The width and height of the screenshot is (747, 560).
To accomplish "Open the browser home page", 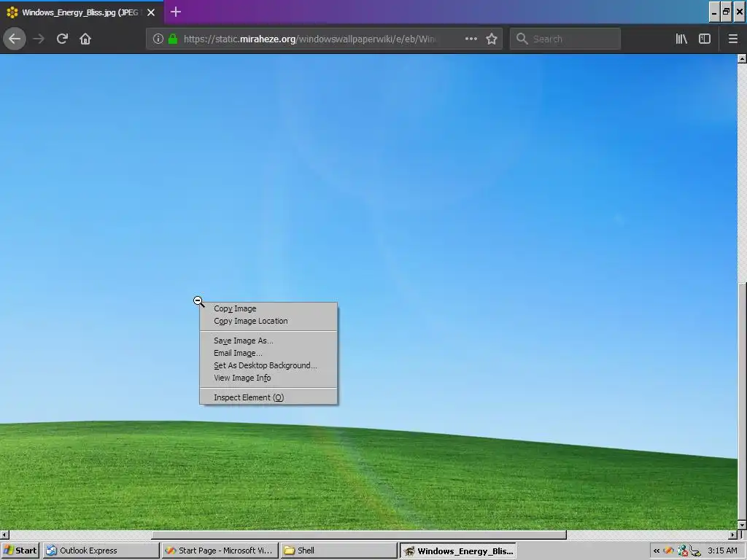I will pos(85,39).
